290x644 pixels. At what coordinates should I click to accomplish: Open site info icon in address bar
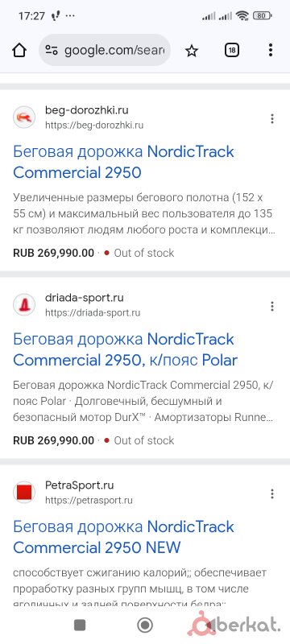pyautogui.click(x=52, y=51)
